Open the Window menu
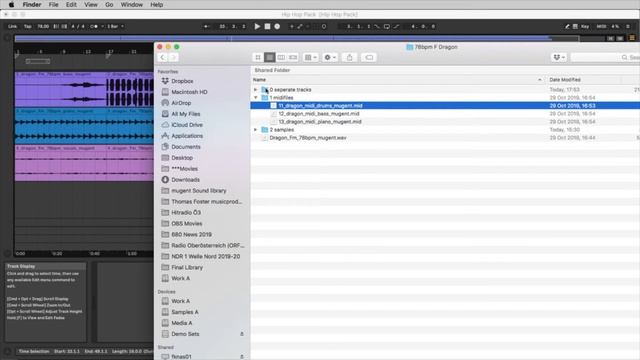Screen dimensions: 640x360 pyautogui.click(x=131, y=5)
